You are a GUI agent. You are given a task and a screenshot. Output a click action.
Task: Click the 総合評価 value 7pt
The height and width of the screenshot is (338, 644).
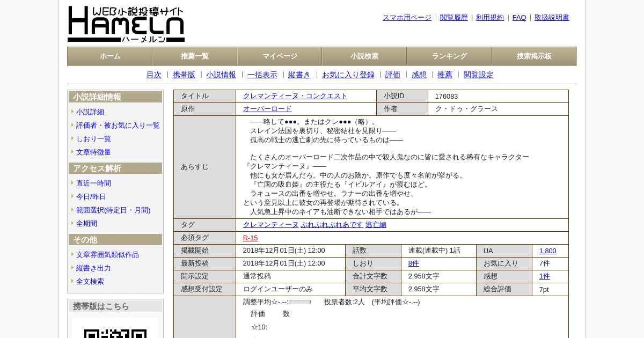tap(544, 289)
